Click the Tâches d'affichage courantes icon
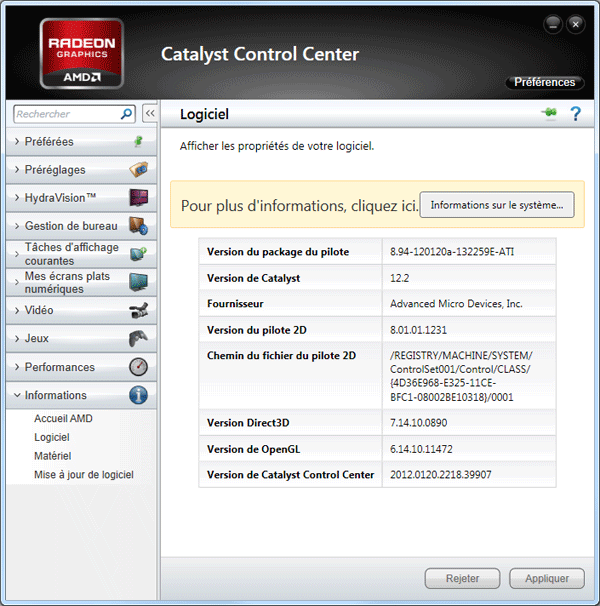The image size is (600, 606). point(138,254)
